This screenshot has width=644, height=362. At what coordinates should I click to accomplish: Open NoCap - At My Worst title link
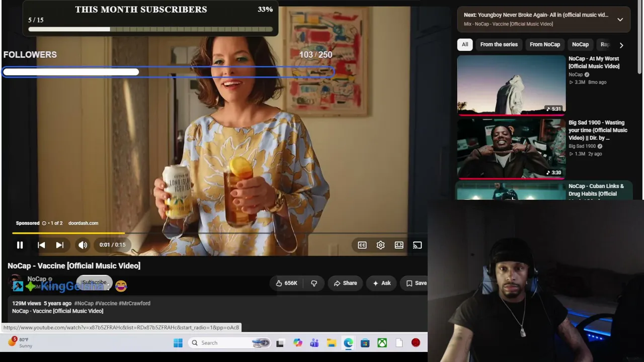pos(594,62)
